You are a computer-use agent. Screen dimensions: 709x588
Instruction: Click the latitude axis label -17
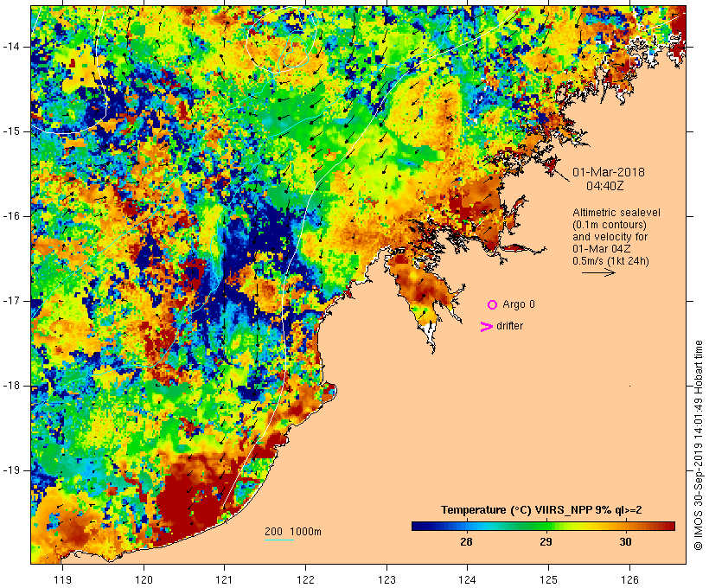pyautogui.click(x=10, y=301)
